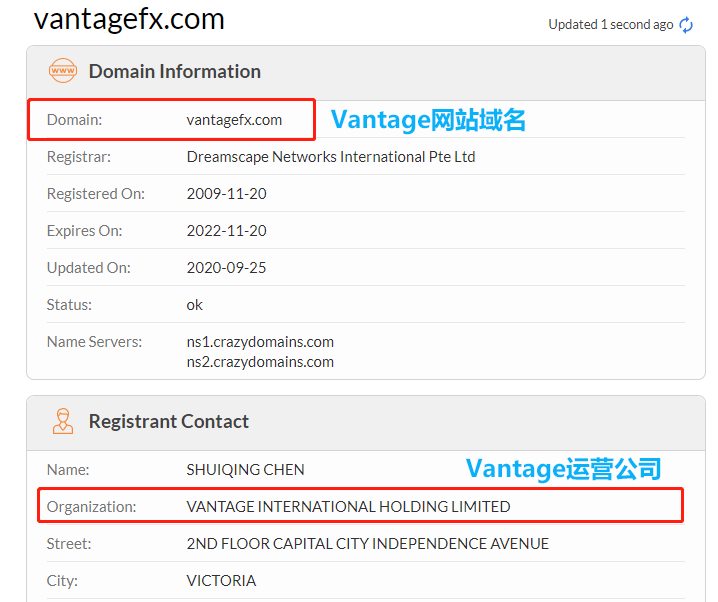Click the Registered On: label
Viewport: 718px width, 602px height.
96,194
